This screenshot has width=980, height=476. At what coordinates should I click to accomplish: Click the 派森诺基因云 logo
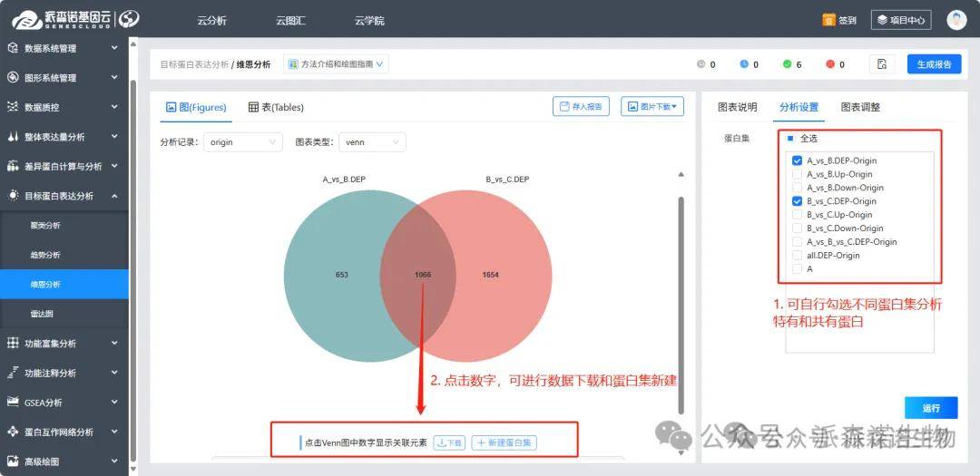(x=74, y=19)
